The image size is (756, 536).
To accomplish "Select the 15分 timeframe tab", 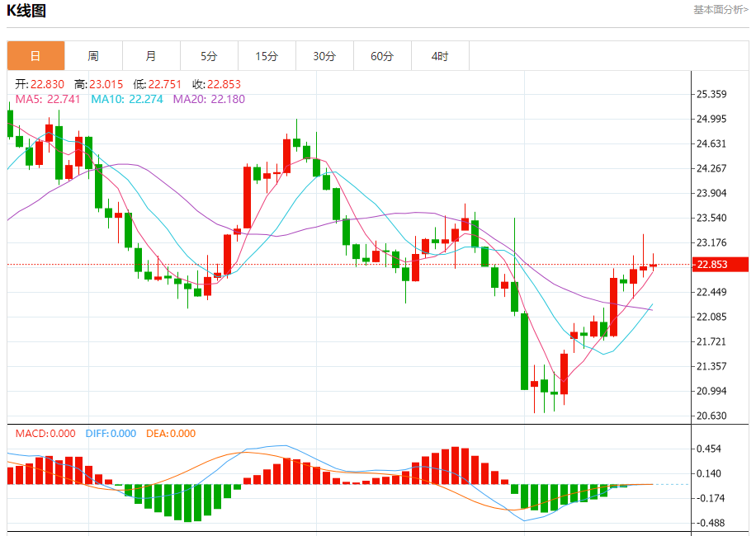I will 267,56.
